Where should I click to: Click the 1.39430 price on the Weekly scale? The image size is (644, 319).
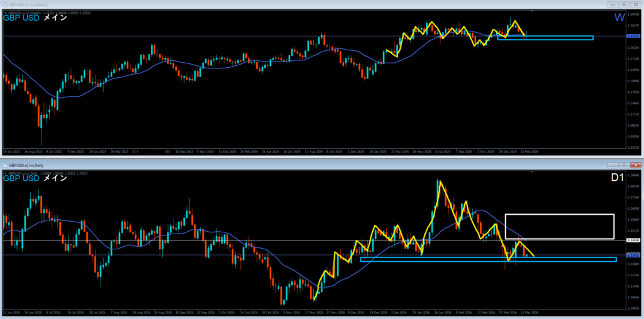(x=633, y=14)
